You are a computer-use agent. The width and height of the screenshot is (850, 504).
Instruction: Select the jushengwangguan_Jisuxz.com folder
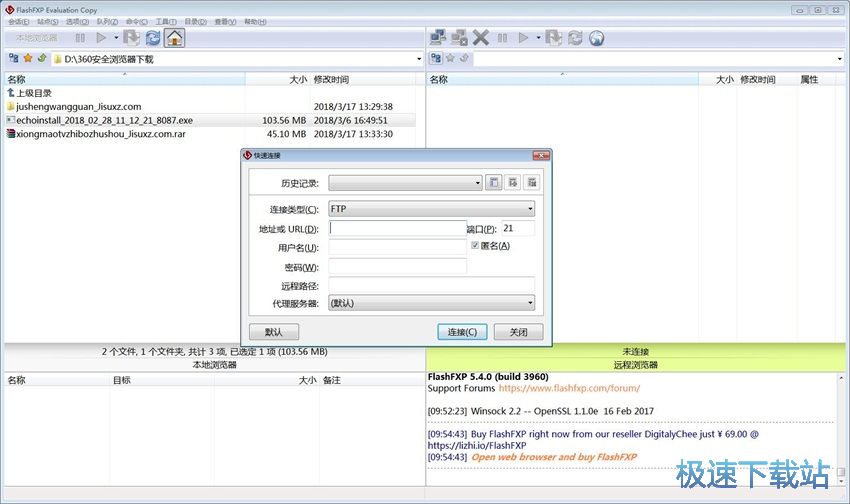click(210, 107)
